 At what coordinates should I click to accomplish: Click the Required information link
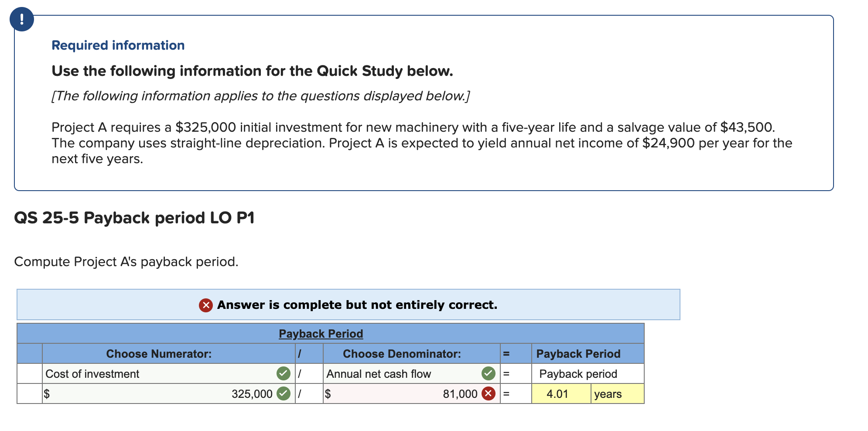[118, 45]
